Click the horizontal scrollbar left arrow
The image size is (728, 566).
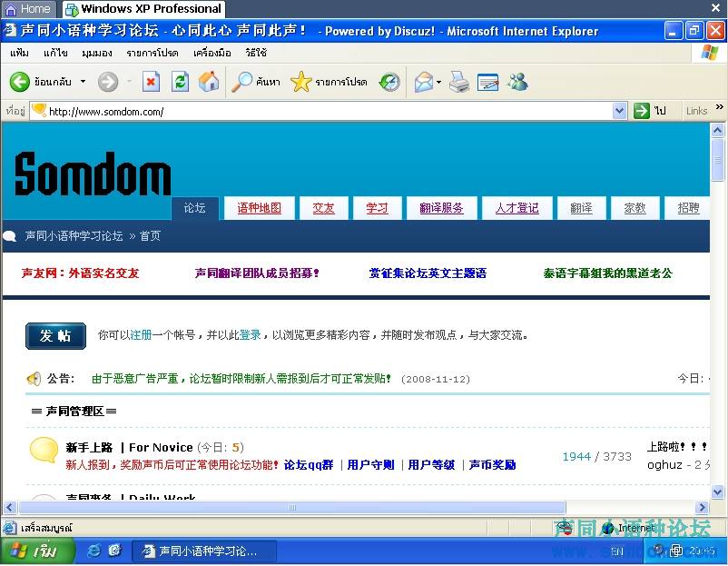click(x=10, y=507)
